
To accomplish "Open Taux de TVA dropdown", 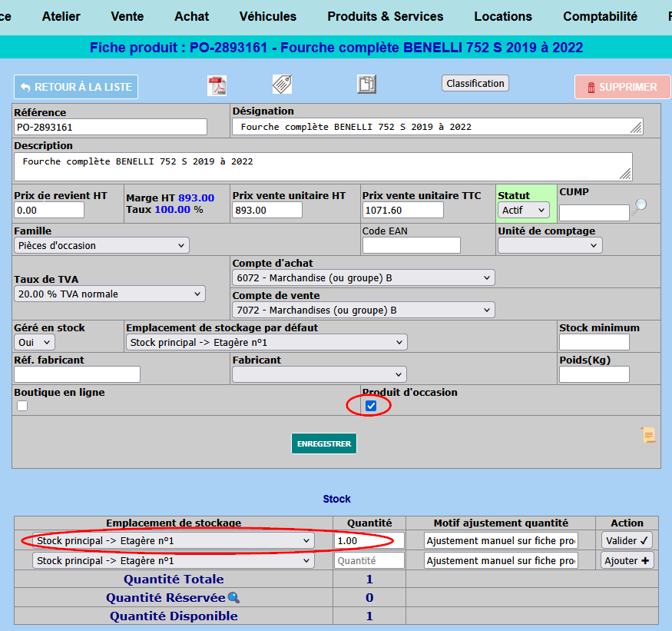I will pyautogui.click(x=110, y=294).
